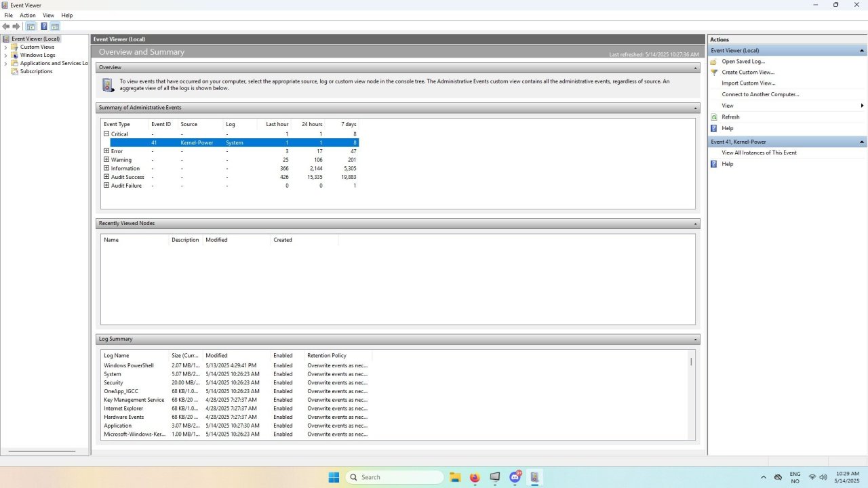Image resolution: width=868 pixels, height=488 pixels.
Task: Click the Help question-mark icon on the toolbar
Action: (x=43, y=26)
